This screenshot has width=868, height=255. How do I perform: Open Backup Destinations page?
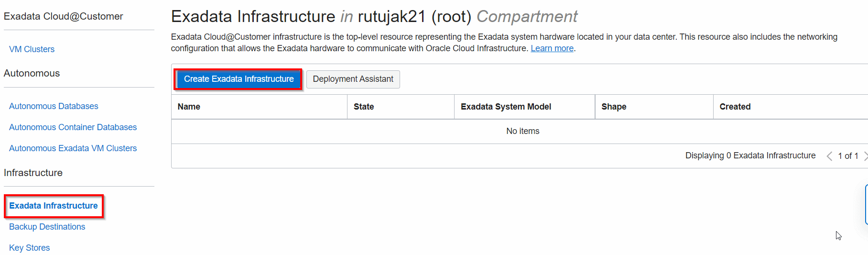[x=47, y=227]
